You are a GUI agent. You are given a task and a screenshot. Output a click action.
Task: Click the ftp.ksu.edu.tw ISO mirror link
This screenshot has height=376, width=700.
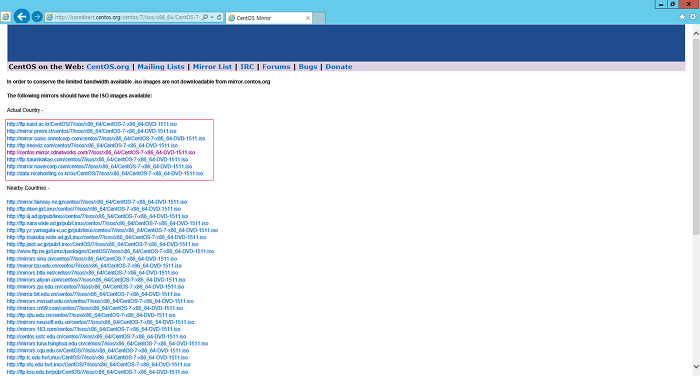coord(97,372)
